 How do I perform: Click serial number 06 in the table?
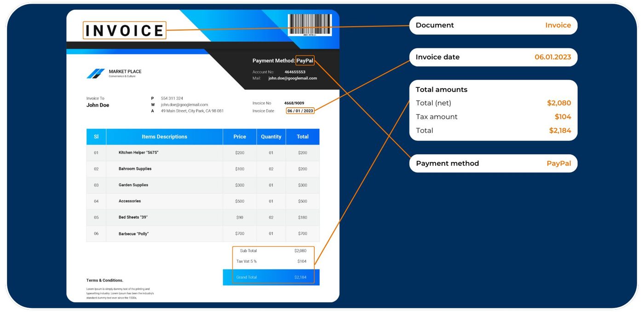(x=96, y=234)
